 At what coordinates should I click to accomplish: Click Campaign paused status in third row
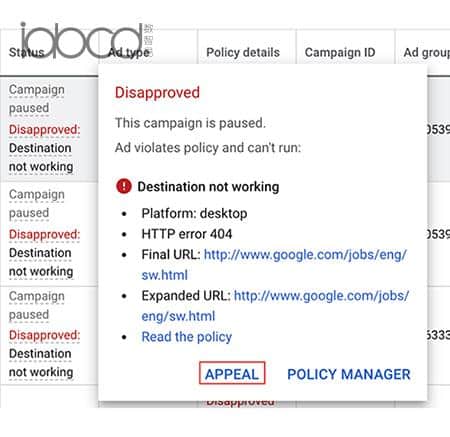(x=37, y=305)
